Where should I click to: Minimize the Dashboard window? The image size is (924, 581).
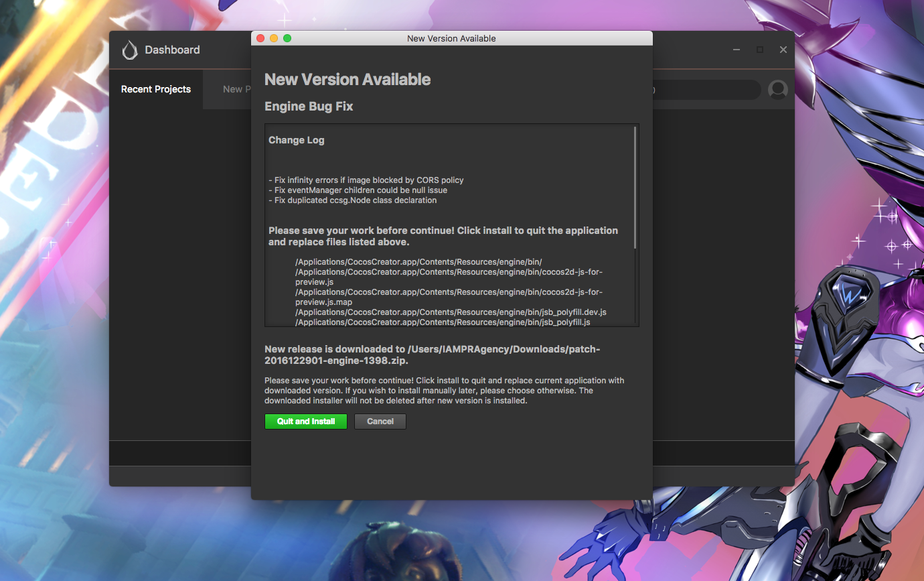click(737, 50)
